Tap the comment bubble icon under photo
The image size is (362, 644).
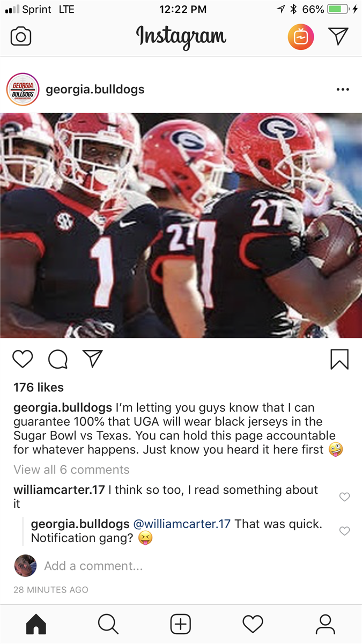(x=58, y=360)
